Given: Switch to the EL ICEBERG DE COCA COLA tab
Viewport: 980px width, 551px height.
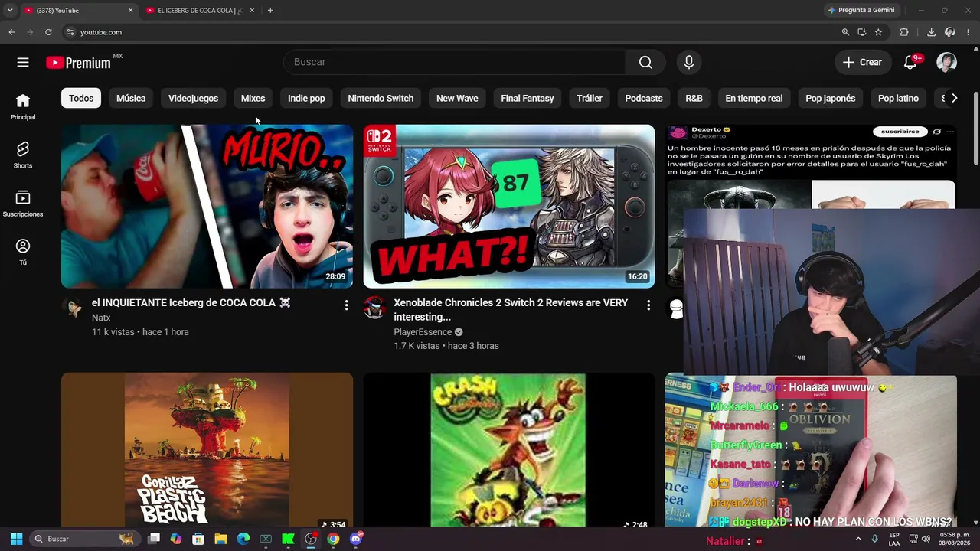Looking at the screenshot, I should [200, 10].
